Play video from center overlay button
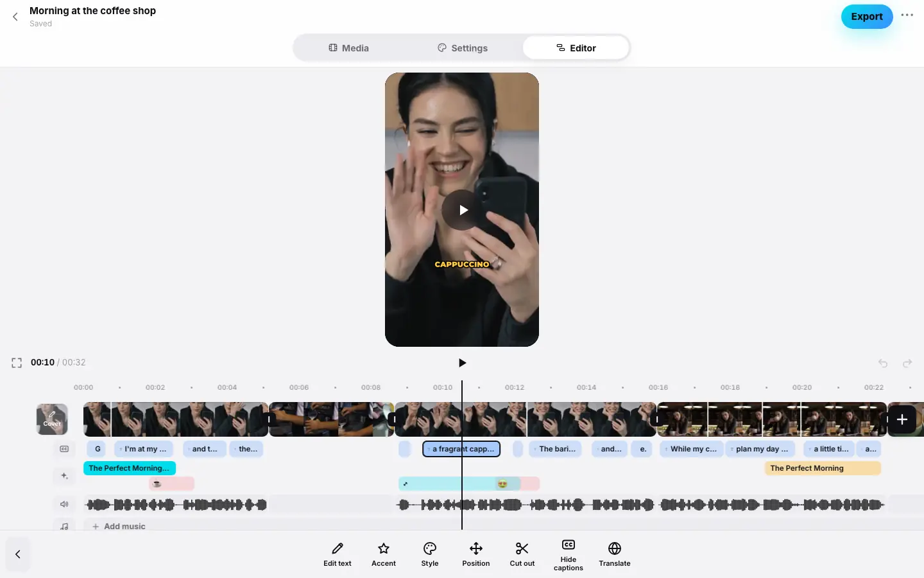This screenshot has width=924, height=578. pos(462,210)
